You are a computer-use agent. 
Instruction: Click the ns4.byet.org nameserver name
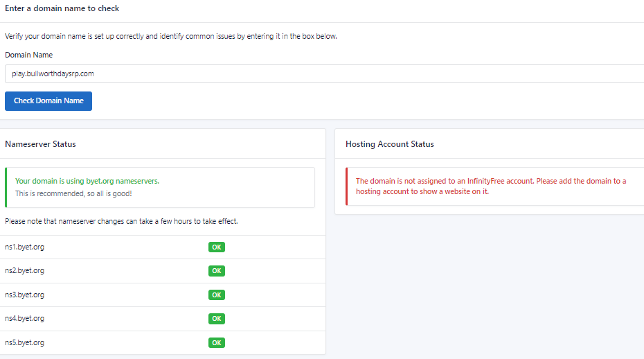pyautogui.click(x=25, y=319)
